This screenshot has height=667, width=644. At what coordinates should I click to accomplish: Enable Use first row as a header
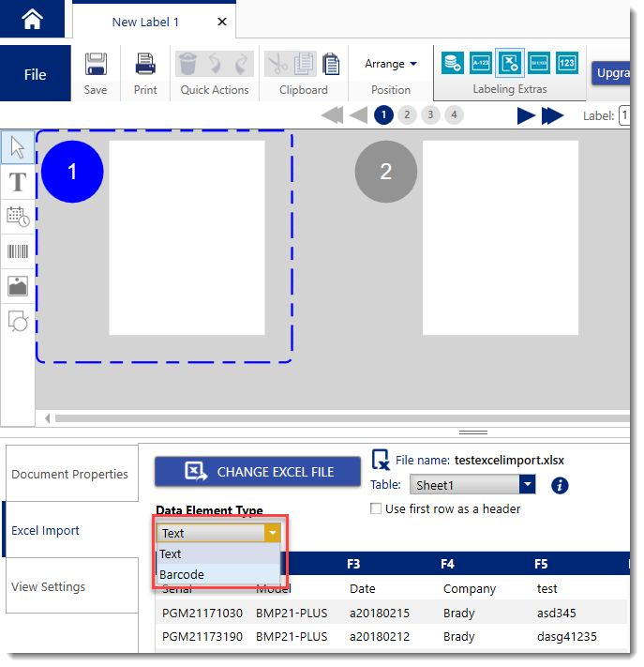[x=376, y=509]
